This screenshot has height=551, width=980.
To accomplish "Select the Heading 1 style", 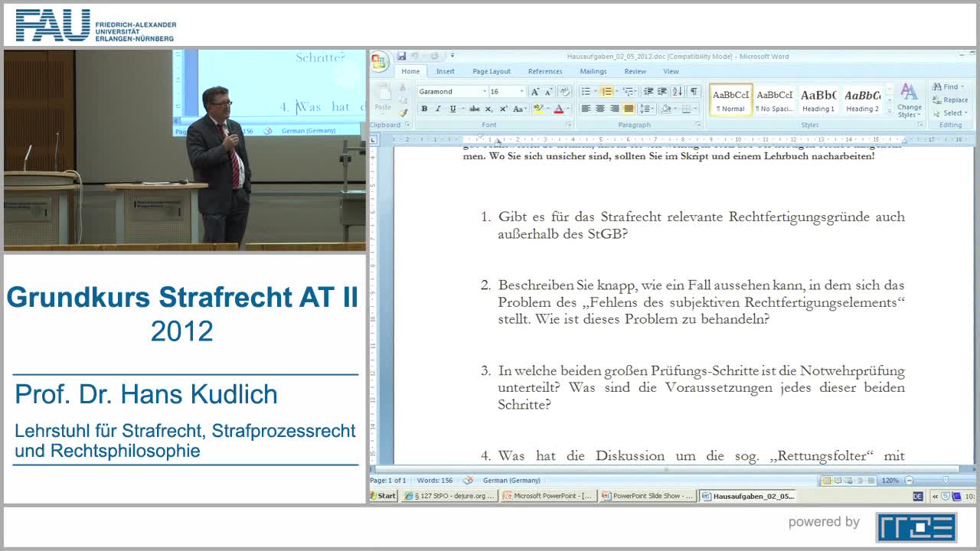I will [x=818, y=100].
